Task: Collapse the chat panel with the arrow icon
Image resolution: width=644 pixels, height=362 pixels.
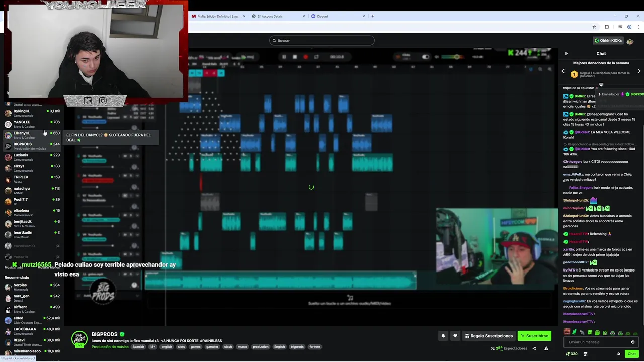Action: point(566,54)
